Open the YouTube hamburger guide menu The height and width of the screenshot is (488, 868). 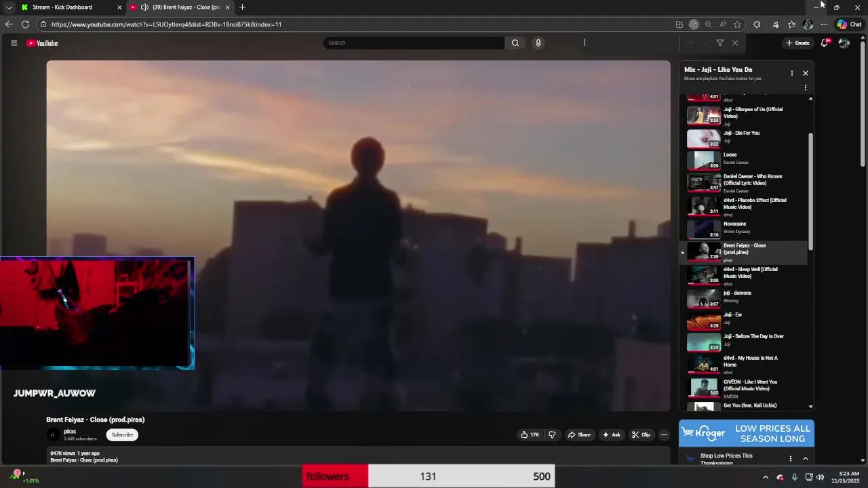point(14,43)
